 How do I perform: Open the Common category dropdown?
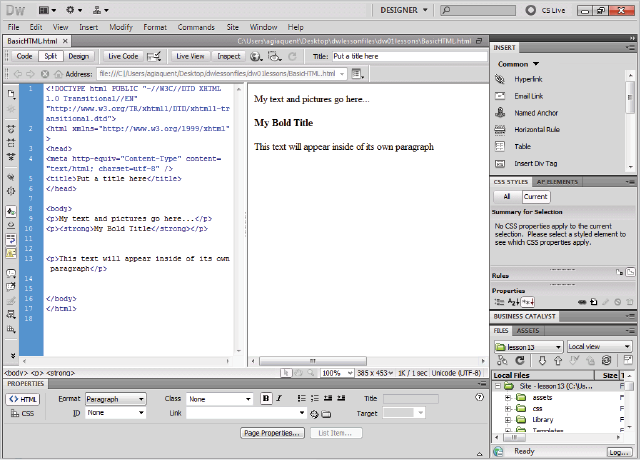tap(518, 64)
